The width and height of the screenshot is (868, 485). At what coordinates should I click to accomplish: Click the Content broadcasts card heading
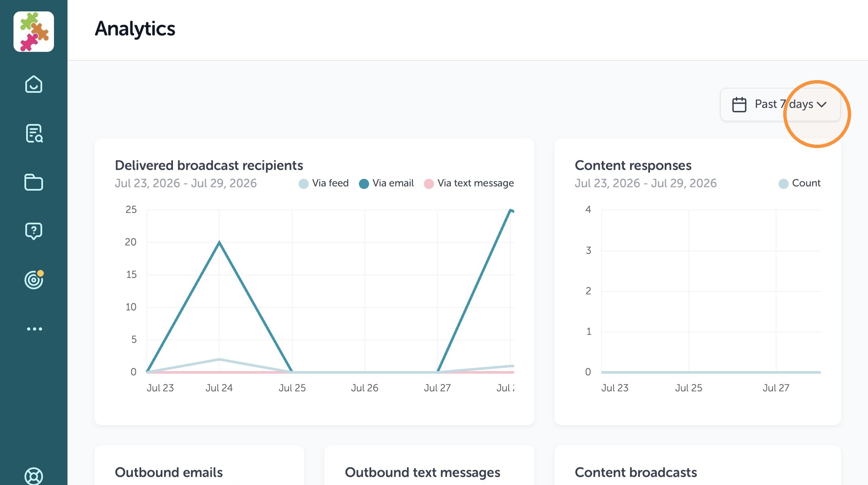(636, 472)
